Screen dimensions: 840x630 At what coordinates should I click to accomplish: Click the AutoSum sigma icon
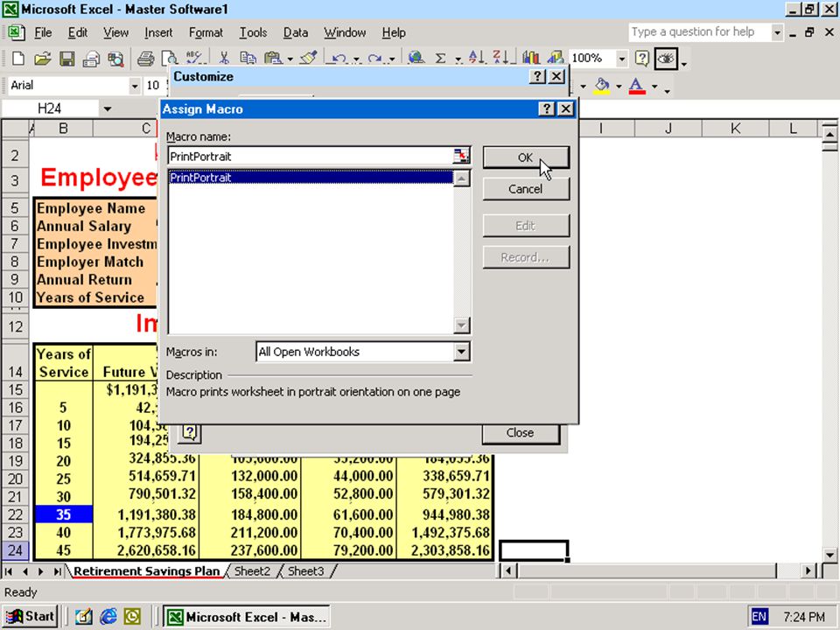pyautogui.click(x=440, y=59)
